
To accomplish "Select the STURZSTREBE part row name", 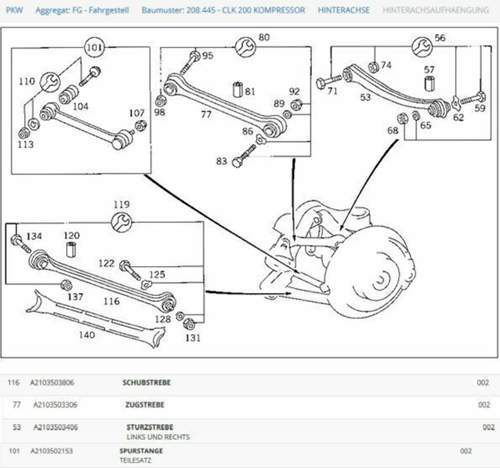I will tap(150, 427).
